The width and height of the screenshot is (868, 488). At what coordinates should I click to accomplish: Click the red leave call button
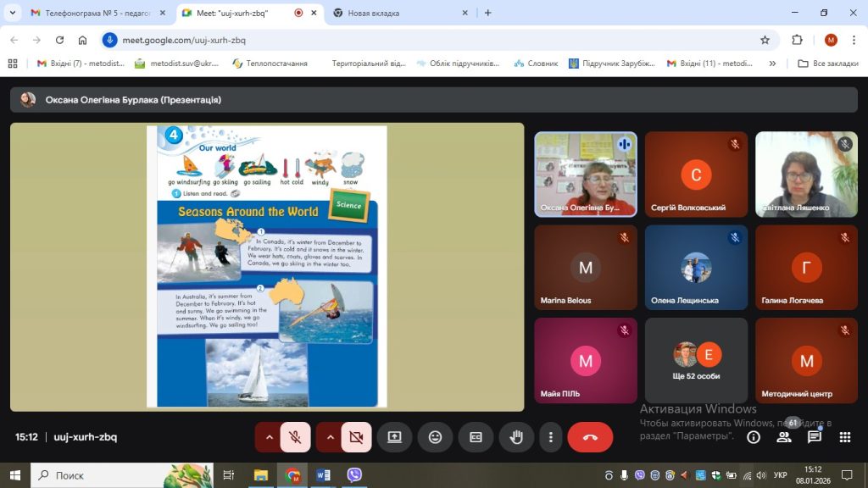(x=590, y=437)
